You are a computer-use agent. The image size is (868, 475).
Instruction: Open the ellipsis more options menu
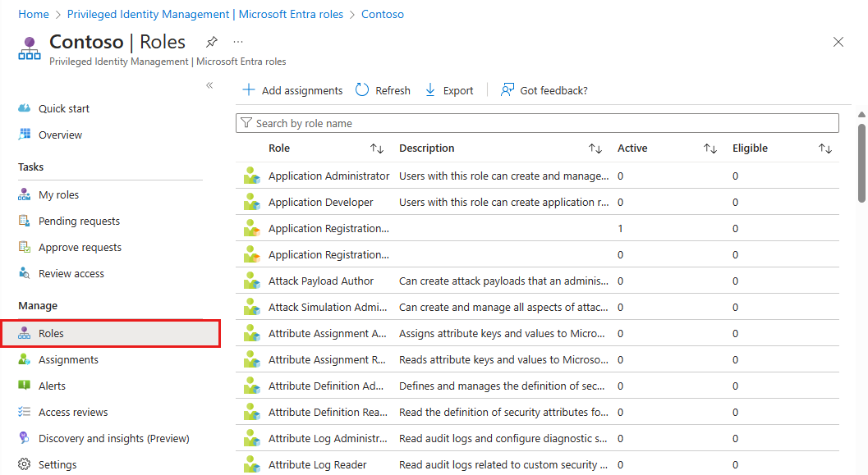238,42
